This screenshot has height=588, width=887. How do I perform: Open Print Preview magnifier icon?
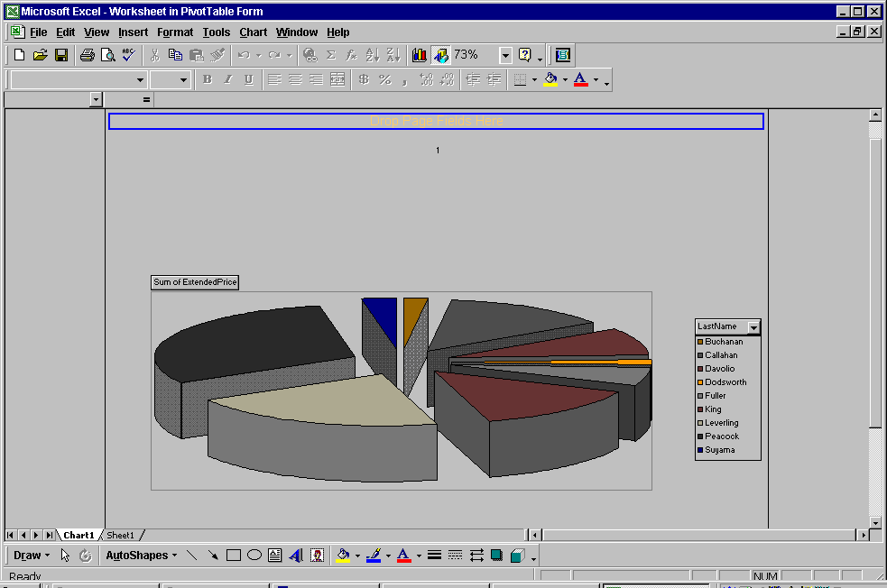tap(107, 55)
